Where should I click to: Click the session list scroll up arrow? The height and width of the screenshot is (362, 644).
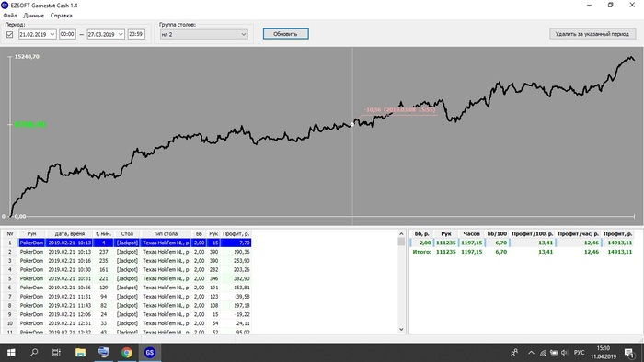point(401,233)
